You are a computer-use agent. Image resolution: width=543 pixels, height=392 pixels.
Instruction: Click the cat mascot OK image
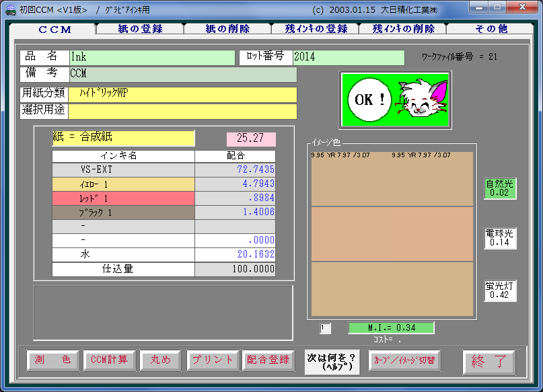coord(395,100)
